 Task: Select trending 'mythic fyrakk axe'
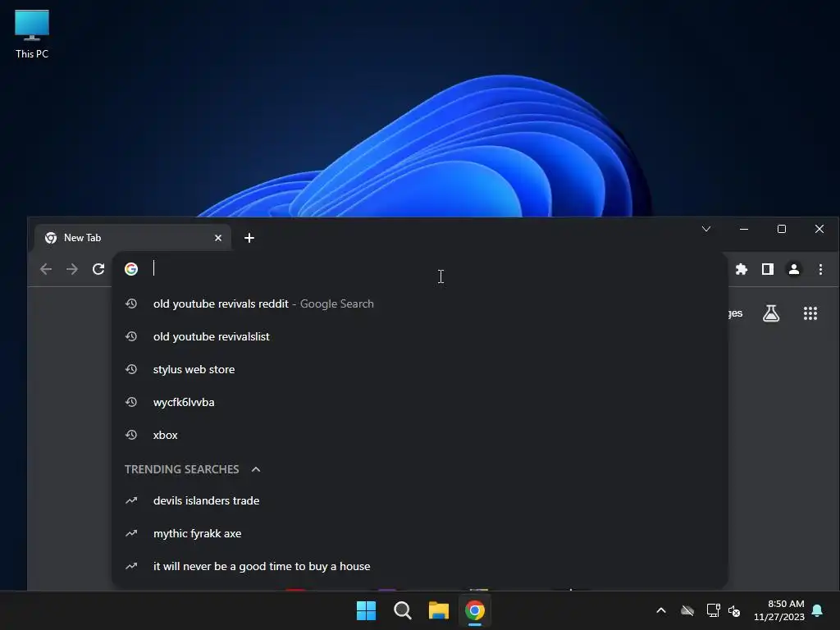(x=419, y=533)
